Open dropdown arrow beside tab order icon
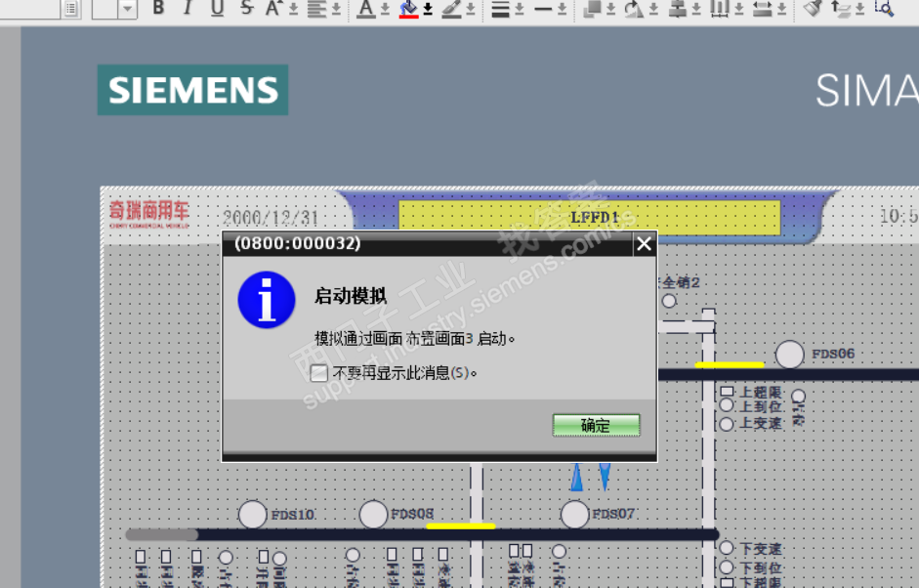919x588 pixels. click(x=859, y=9)
